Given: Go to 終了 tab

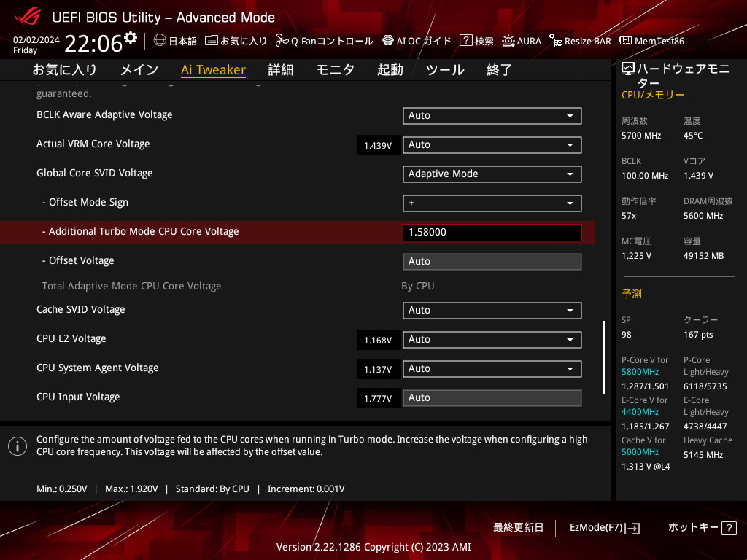Looking at the screenshot, I should pos(499,69).
